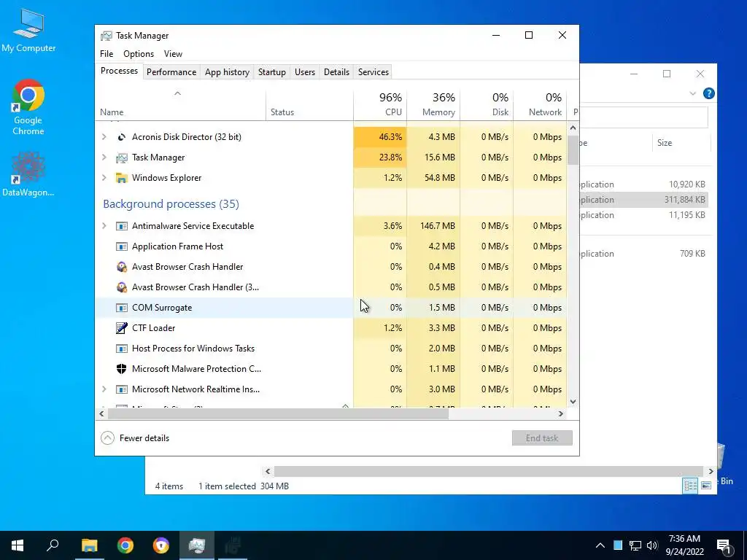
Task: Switch to the Details tab
Action: coord(336,72)
